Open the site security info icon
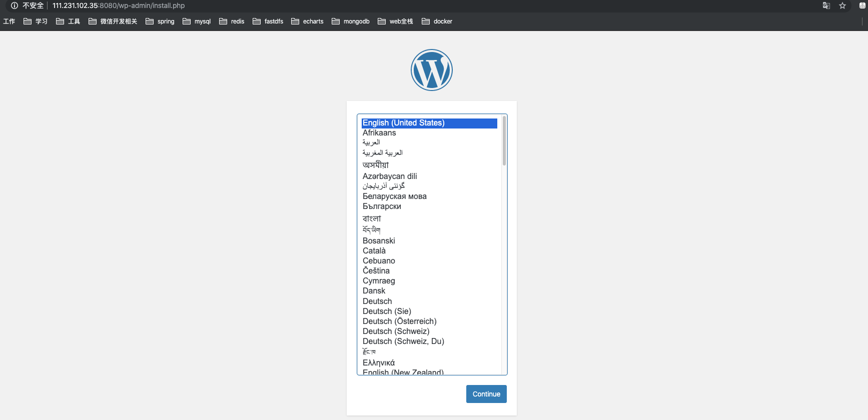 15,5
